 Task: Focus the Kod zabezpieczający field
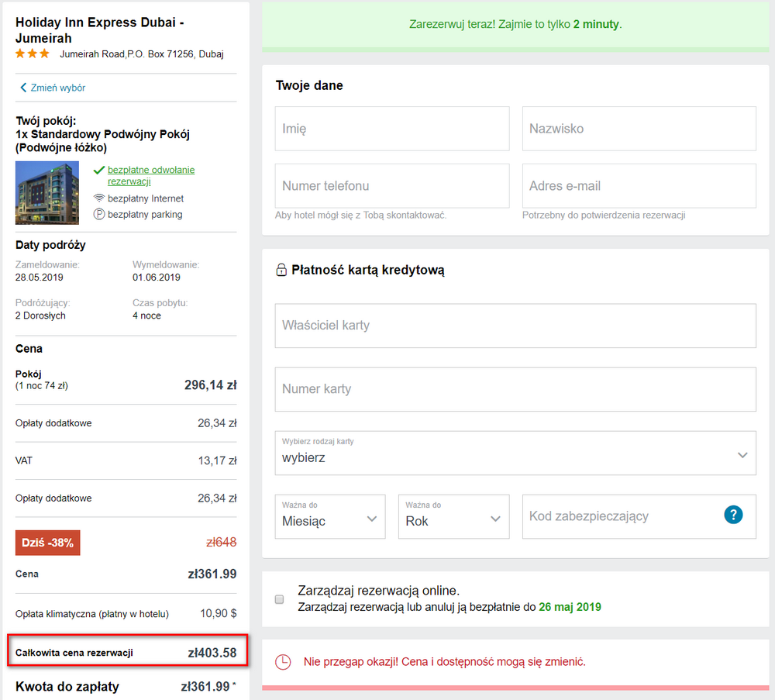639,516
